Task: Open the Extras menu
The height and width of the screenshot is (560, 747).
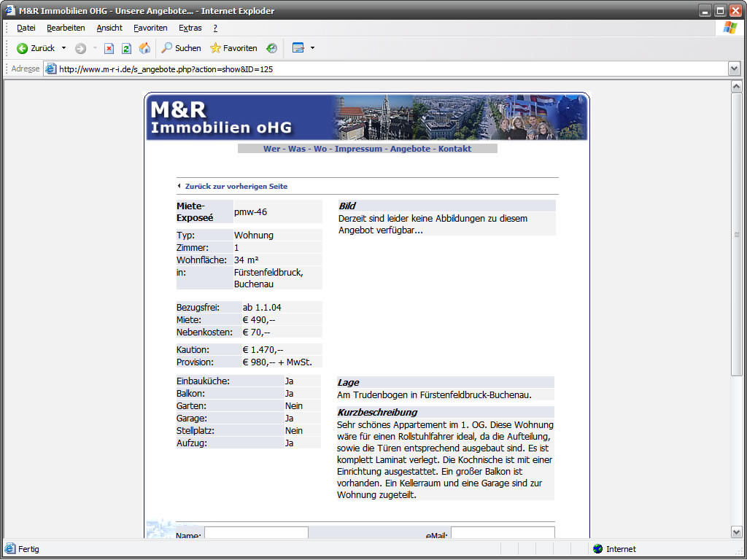Action: pyautogui.click(x=190, y=28)
